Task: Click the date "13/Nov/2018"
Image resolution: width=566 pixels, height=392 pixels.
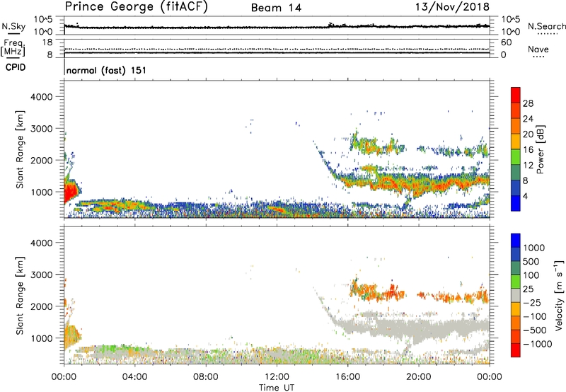Action: tap(452, 6)
